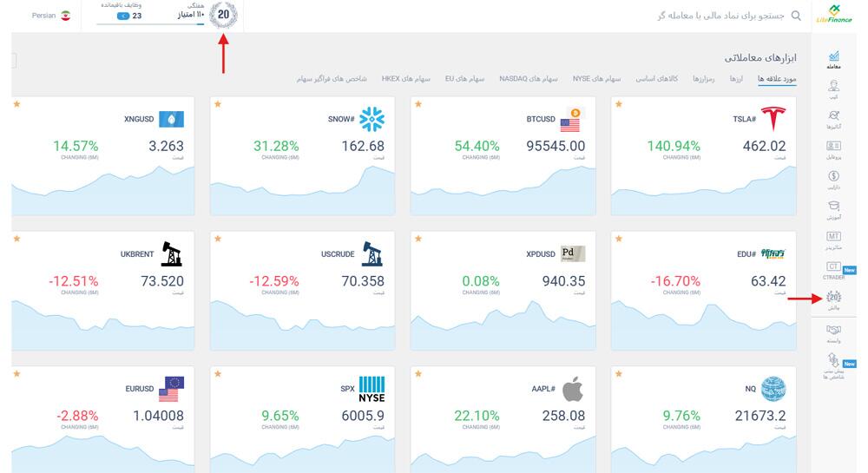Open the Trade section in sidebar
Screen dimensions: 868x473
pos(833,60)
